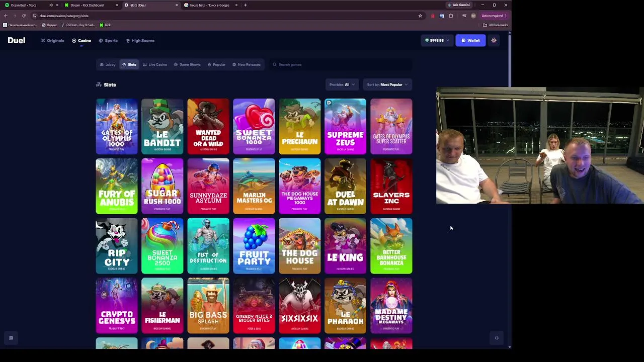
Task: Launch the Fruit Party game
Action: 254,246
